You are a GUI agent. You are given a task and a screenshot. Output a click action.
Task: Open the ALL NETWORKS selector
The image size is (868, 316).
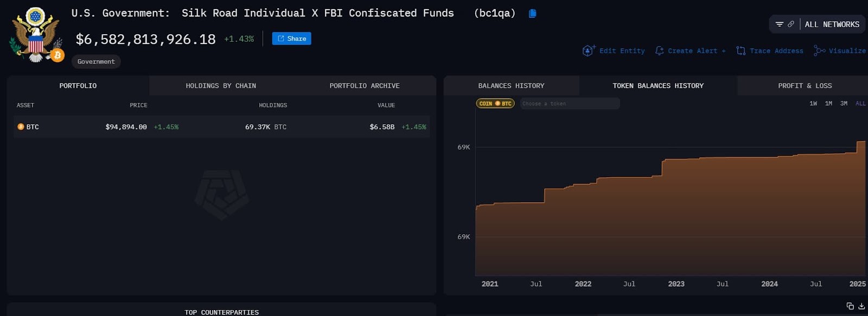click(832, 24)
